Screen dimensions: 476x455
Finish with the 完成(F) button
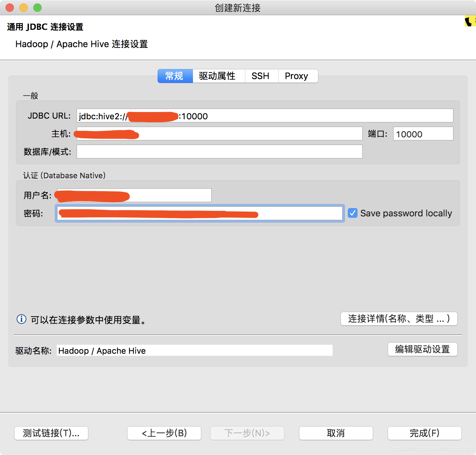(425, 433)
